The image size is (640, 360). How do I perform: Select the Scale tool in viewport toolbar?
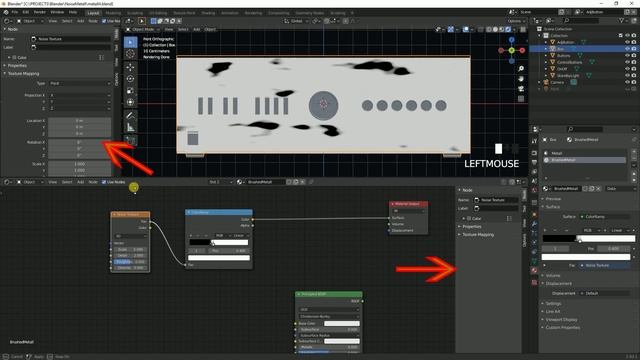coord(130,91)
